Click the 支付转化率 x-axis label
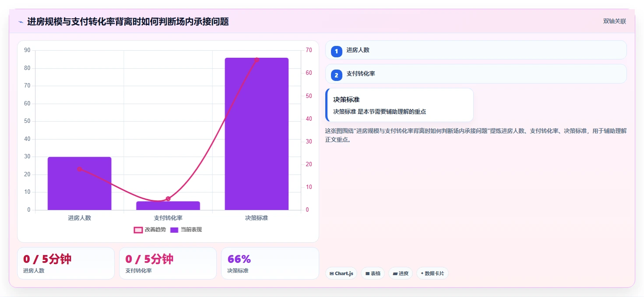This screenshot has height=297, width=644. coord(168,218)
